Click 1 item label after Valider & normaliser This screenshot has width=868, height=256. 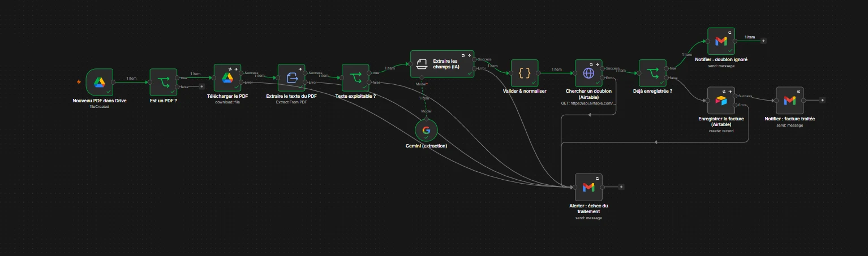coord(556,69)
